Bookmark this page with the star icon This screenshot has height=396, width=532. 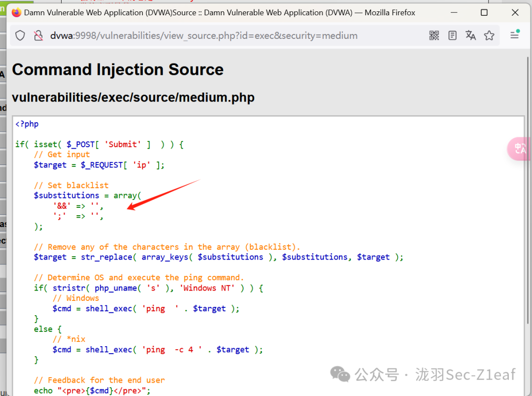tap(489, 35)
